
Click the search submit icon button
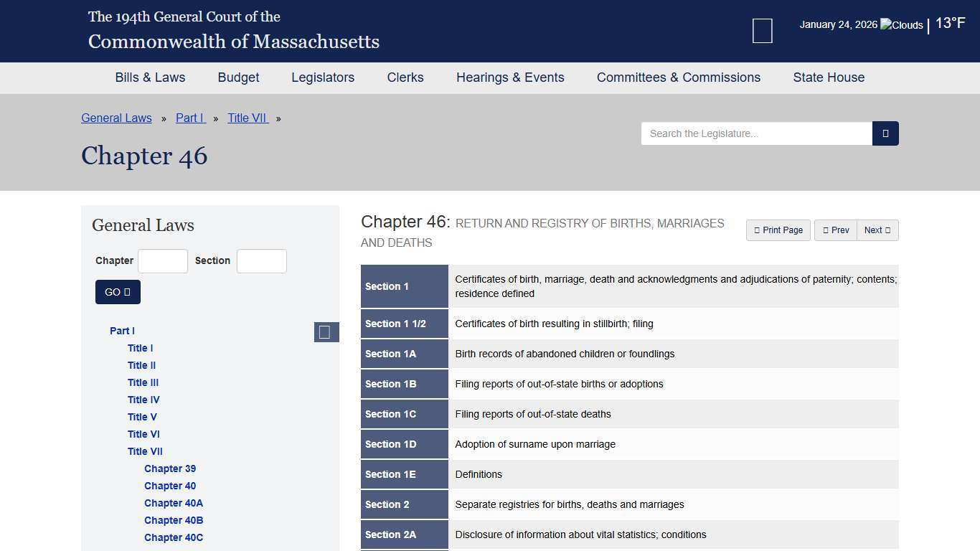tap(885, 133)
